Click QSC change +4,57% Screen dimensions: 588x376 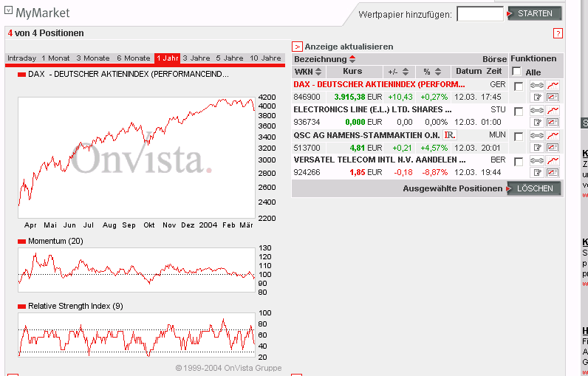(434, 147)
